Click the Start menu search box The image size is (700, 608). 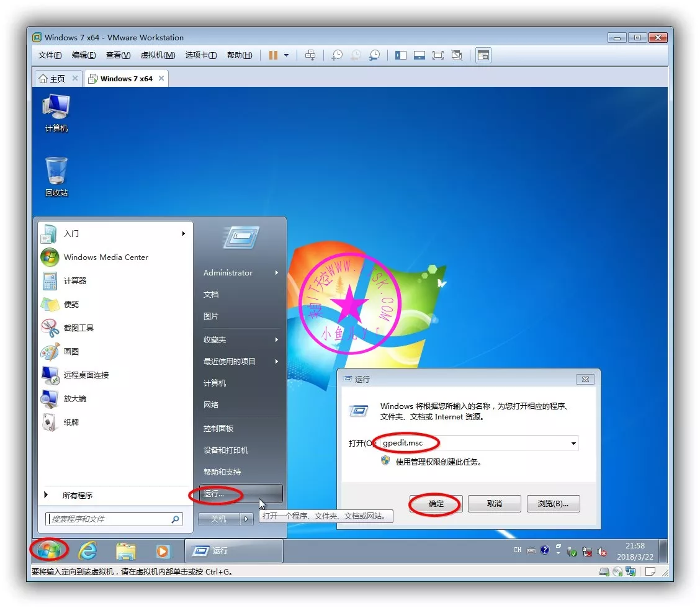109,519
